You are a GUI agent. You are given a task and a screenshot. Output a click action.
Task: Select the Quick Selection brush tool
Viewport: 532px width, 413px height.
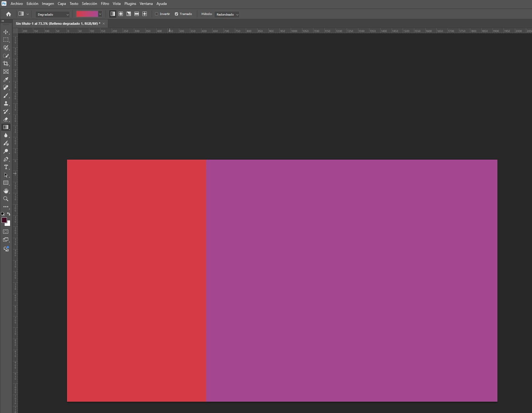tap(6, 56)
